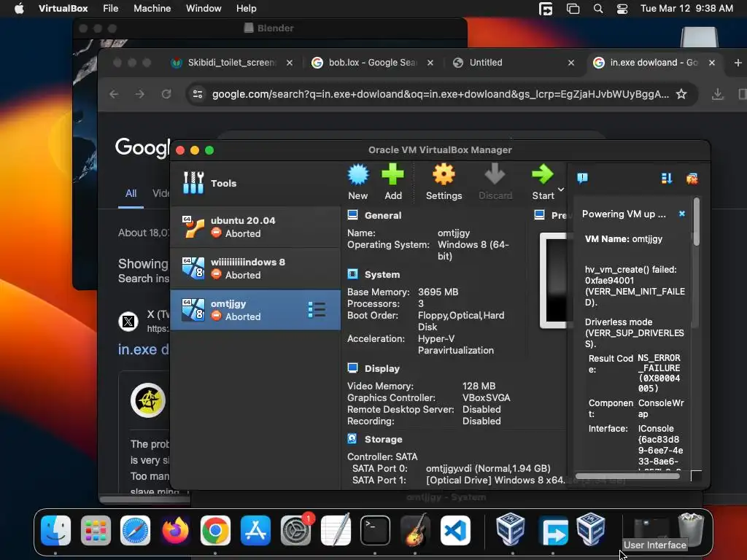Click the notification panel vertical scrollbar

(696, 222)
